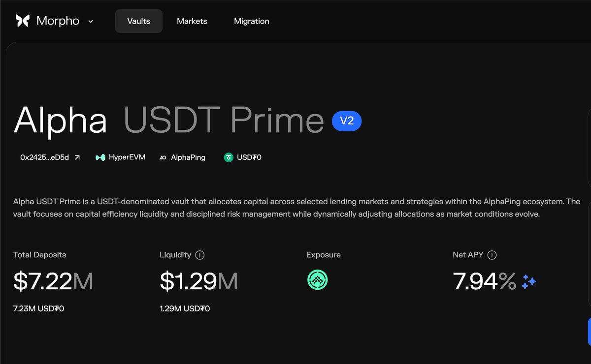This screenshot has height=364, width=591.
Task: Click the Exposure label
Action: 324,255
